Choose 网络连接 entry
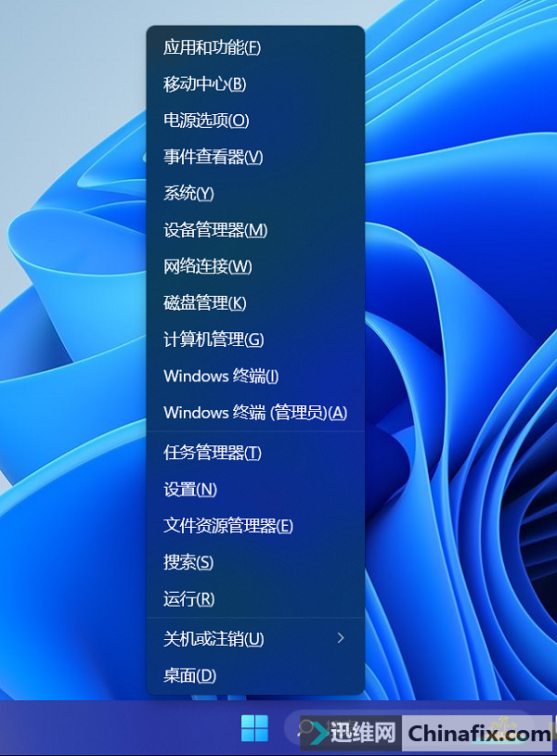557x756 pixels. tap(207, 266)
